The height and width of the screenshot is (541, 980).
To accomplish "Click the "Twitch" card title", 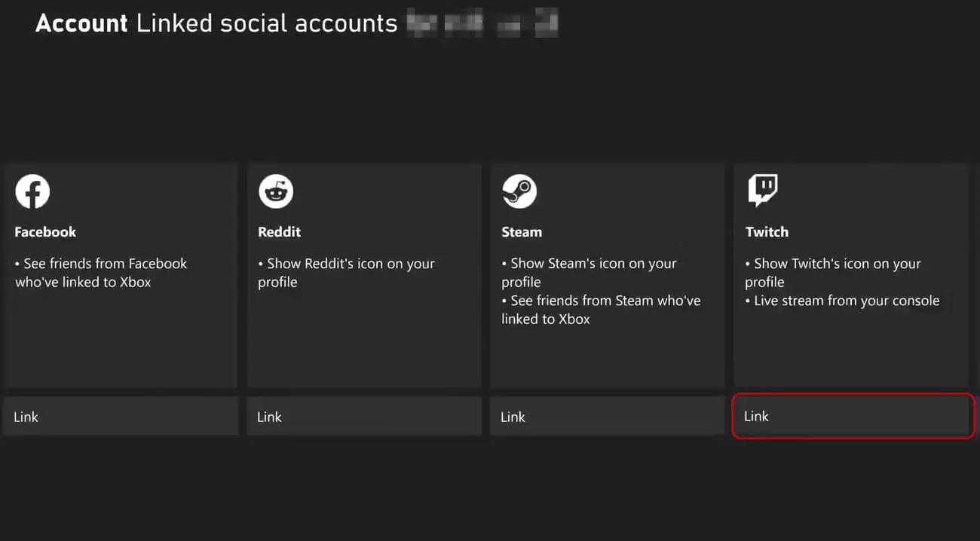I will [767, 232].
